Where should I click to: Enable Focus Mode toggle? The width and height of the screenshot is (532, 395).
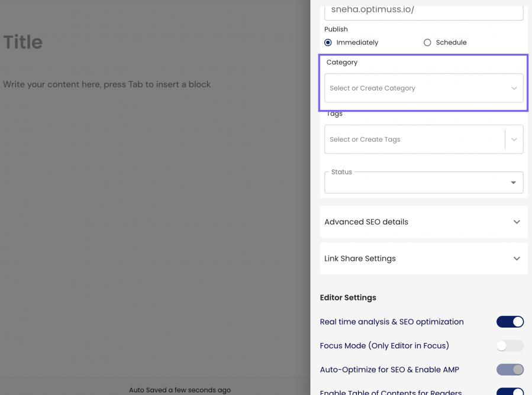pos(510,346)
